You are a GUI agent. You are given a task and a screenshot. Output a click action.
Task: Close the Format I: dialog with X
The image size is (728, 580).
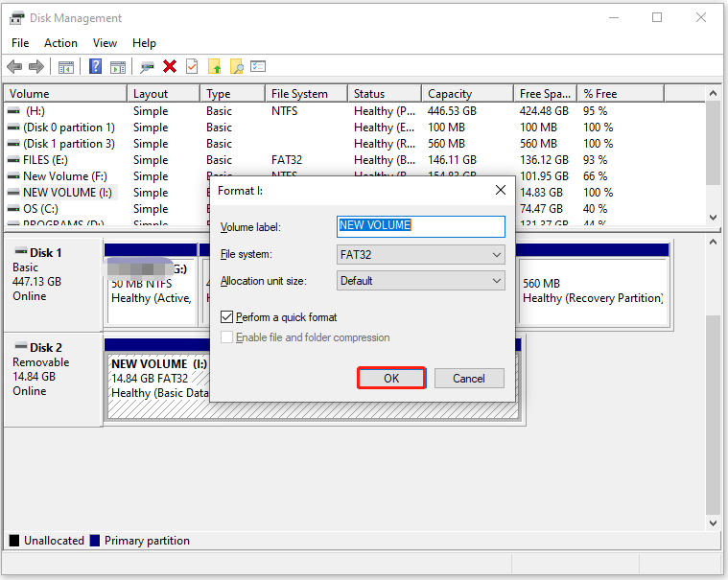click(500, 191)
